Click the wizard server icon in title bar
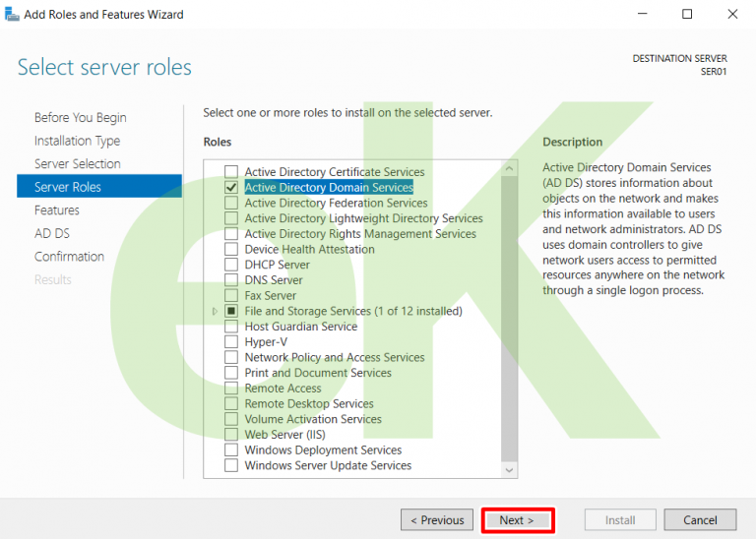The height and width of the screenshot is (539, 756). pyautogui.click(x=12, y=15)
